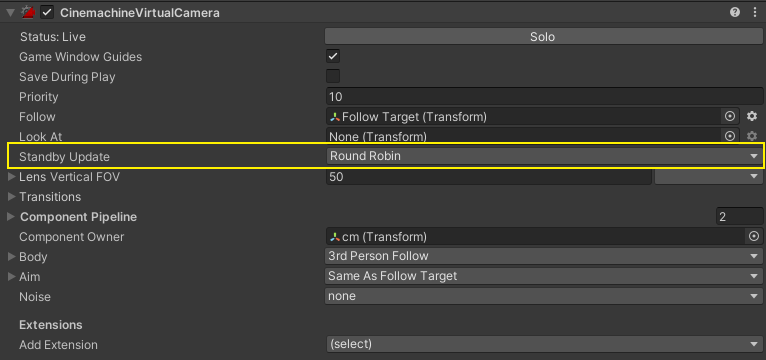The width and height of the screenshot is (766, 360).
Task: Open the object picker for Look At
Action: pos(730,136)
